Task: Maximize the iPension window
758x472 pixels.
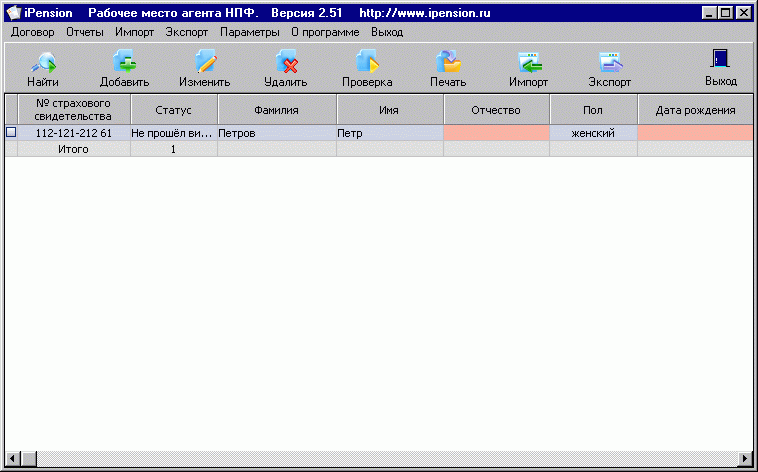Action: pos(725,13)
